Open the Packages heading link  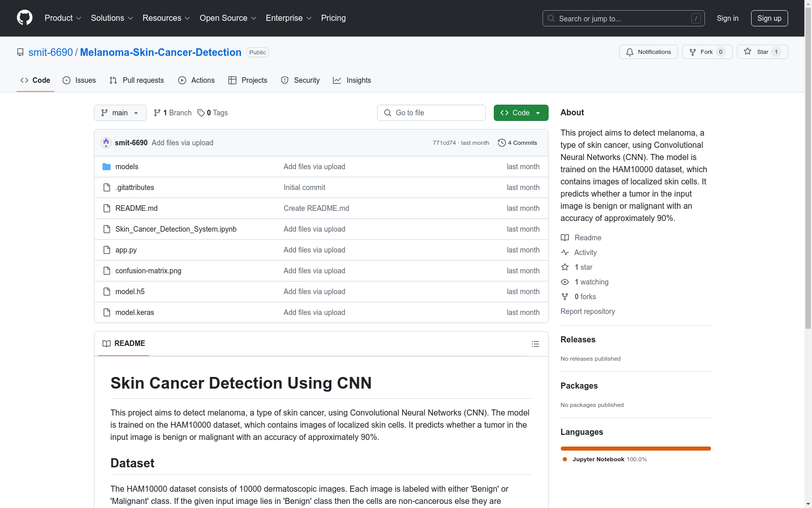579,386
